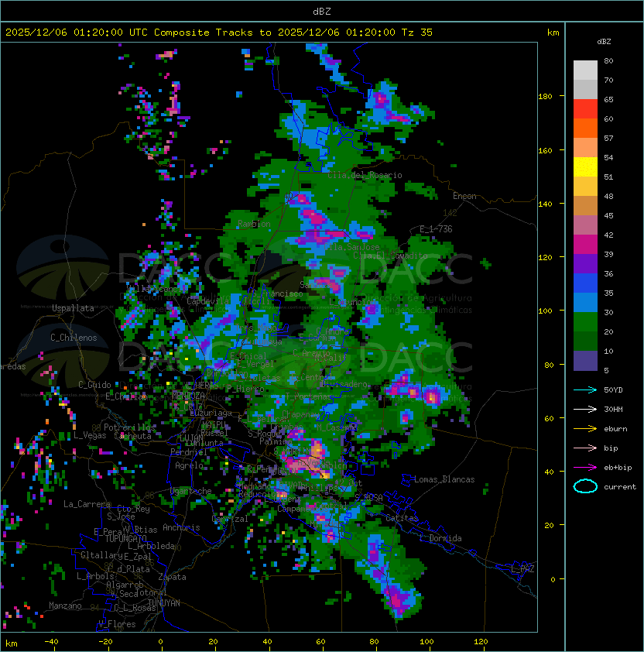Click the 'Ramblon' place label
The height and width of the screenshot is (652, 644).
[x=254, y=224]
